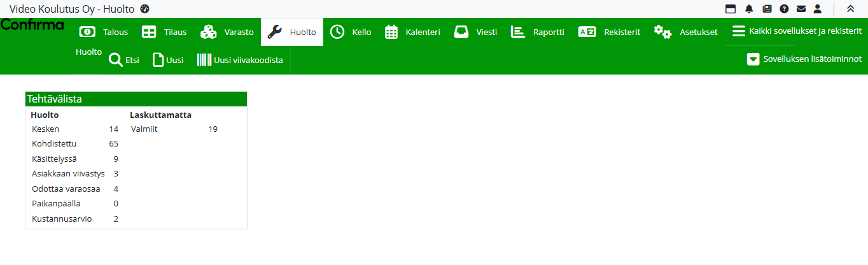
Task: Open Valmiit uninvoiced items
Action: click(144, 129)
